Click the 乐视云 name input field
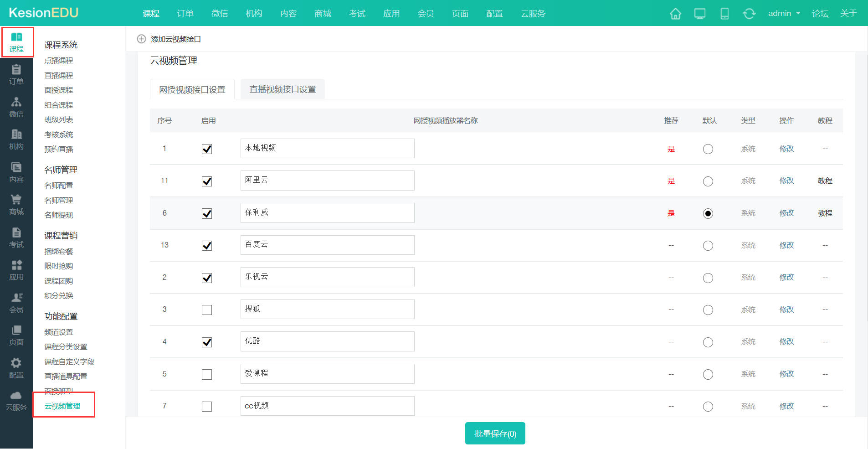This screenshot has height=449, width=868. pos(327,277)
